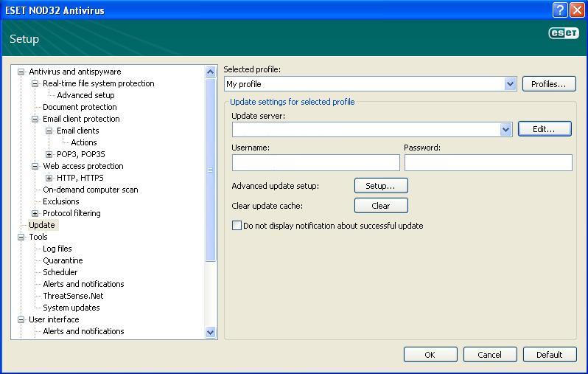Select Antivirus and antispyware label
This screenshot has width=588, height=374.
coord(75,72)
